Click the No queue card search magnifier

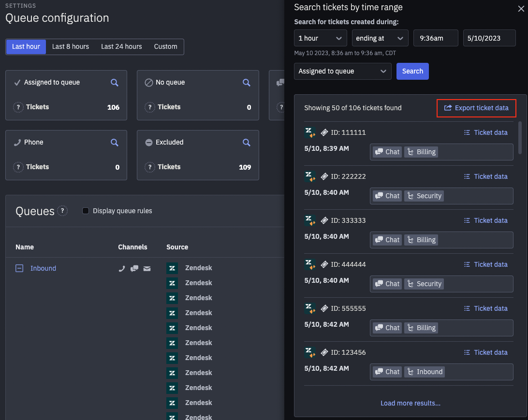[x=247, y=83]
